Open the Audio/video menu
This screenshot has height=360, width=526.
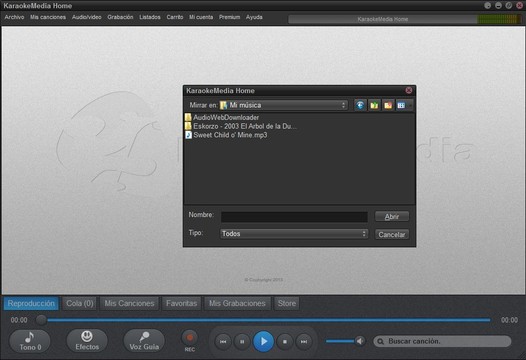(x=87, y=17)
